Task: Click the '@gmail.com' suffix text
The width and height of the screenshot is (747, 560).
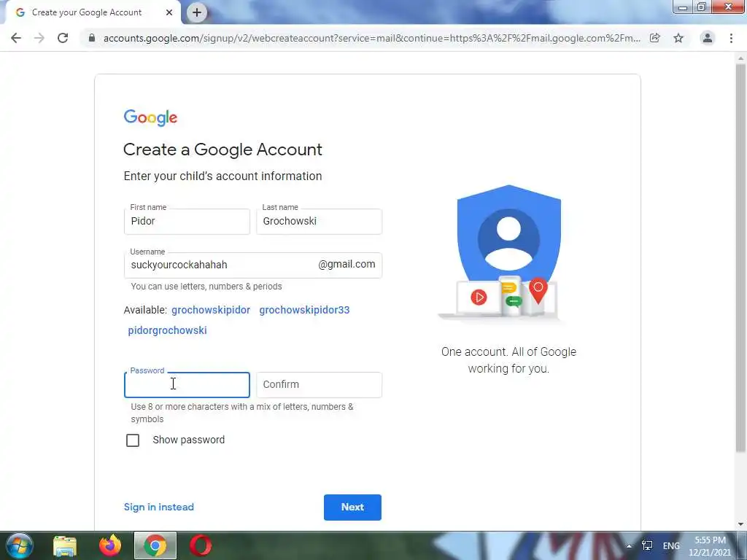Action: point(347,264)
